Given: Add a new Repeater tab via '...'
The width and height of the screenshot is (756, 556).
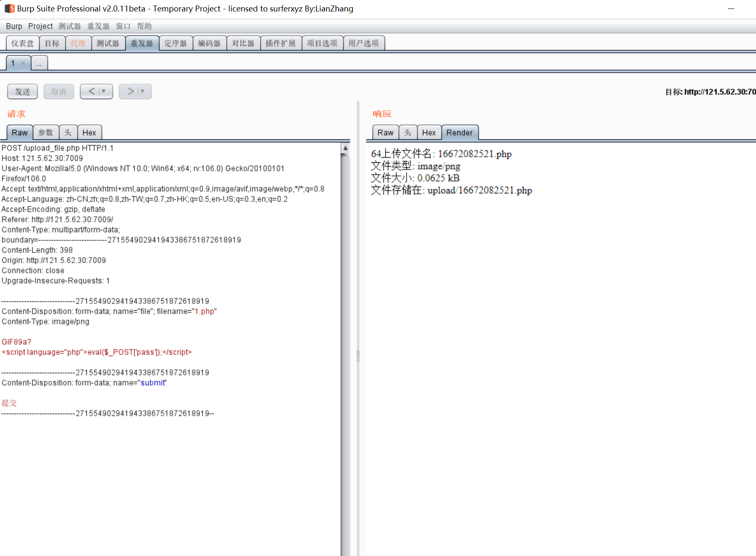Looking at the screenshot, I should [x=39, y=63].
